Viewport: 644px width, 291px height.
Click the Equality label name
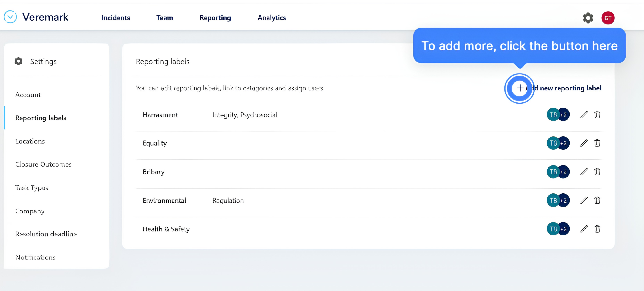click(154, 143)
